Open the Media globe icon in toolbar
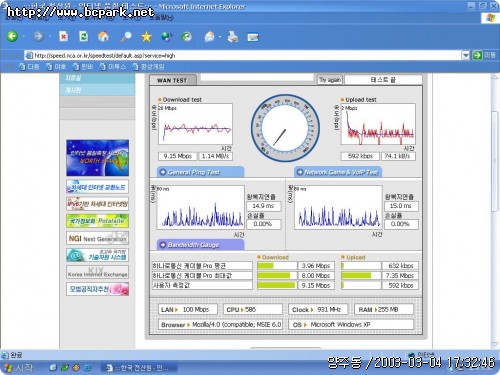The width and height of the screenshot is (500, 375). point(166,36)
